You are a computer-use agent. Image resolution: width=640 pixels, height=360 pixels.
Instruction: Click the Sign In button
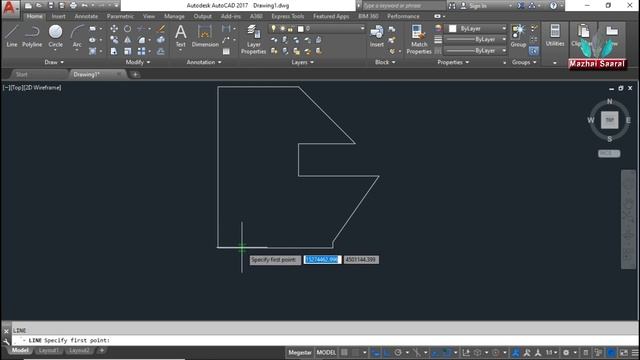pos(474,6)
